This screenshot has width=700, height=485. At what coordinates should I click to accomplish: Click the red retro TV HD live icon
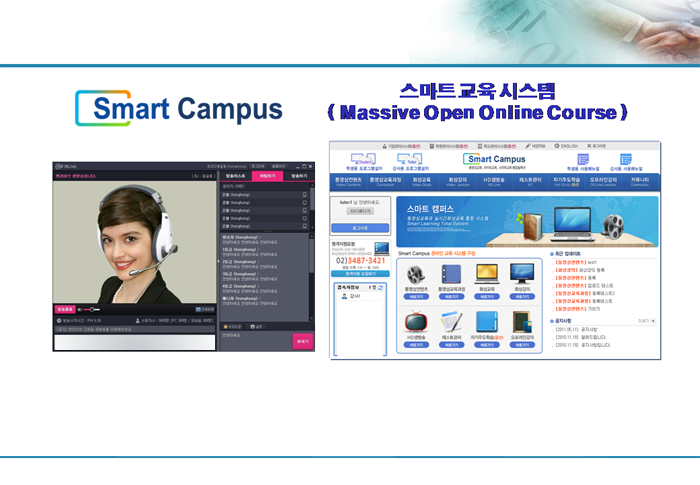(x=416, y=322)
